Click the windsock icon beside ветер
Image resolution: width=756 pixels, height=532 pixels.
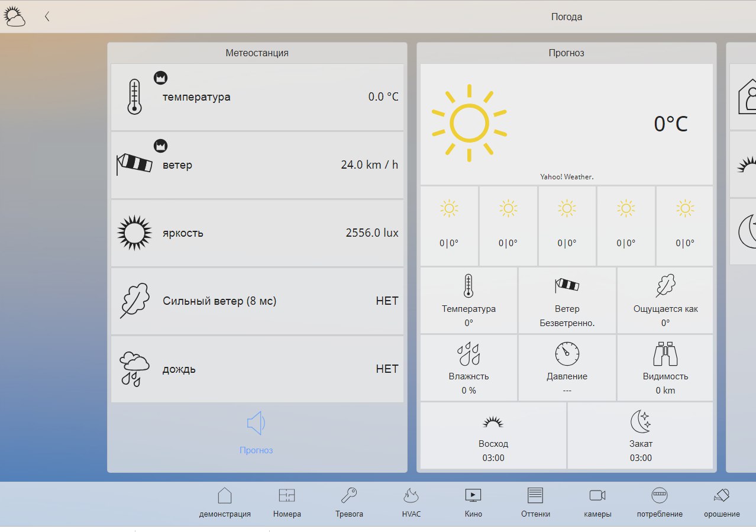pos(133,164)
